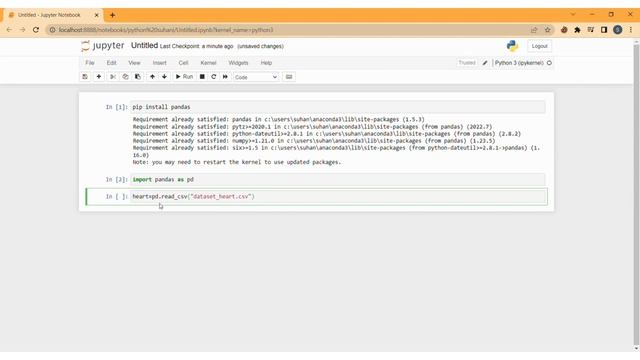Click the In [2]: prompt
The image size is (640, 360).
coord(116,180)
